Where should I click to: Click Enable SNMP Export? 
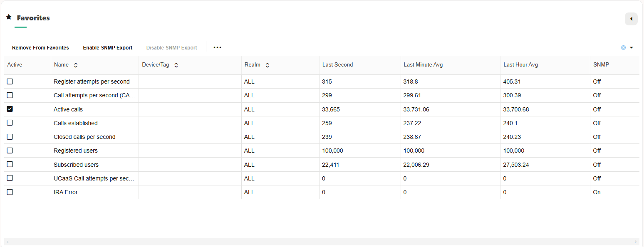click(x=107, y=47)
